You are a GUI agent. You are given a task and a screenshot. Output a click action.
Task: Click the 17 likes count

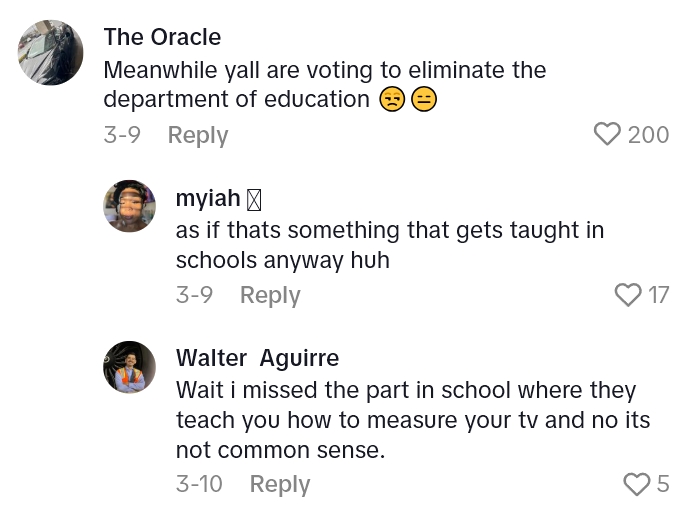658,295
